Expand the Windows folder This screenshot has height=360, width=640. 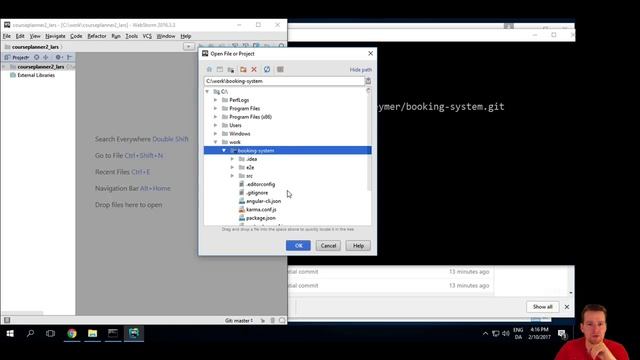(216, 133)
